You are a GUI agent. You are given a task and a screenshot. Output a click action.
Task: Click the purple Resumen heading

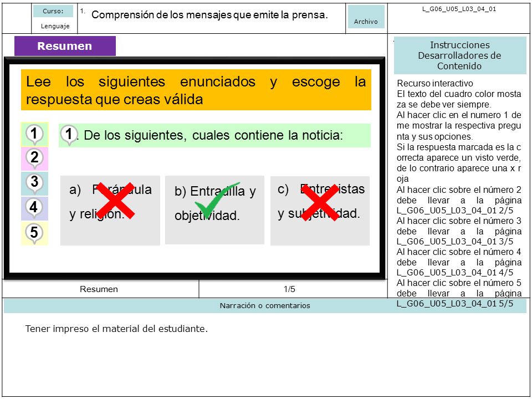65,46
